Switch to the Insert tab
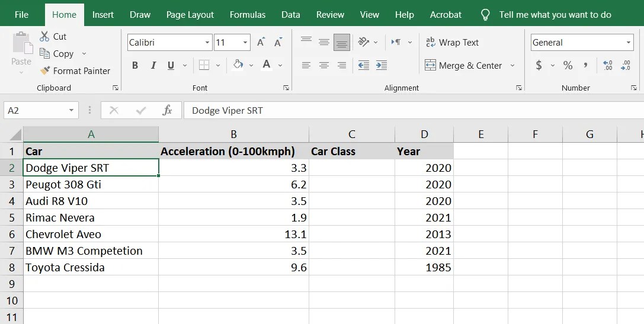This screenshot has width=644, height=324. 103,15
